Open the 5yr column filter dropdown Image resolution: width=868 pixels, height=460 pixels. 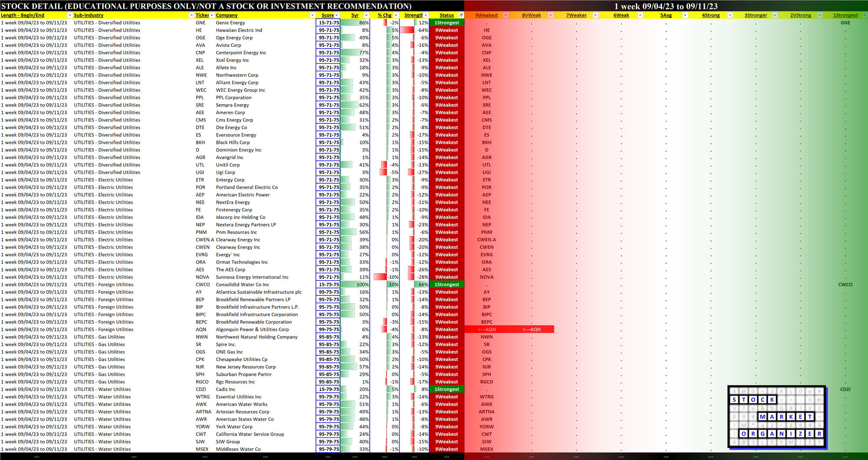pos(366,15)
